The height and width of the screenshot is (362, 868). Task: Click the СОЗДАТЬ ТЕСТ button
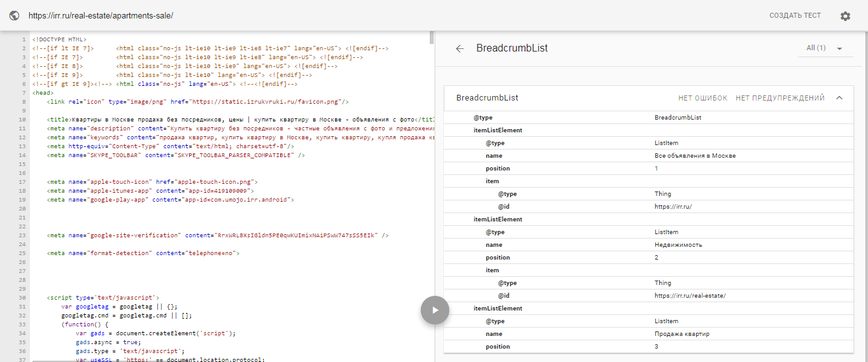(795, 16)
